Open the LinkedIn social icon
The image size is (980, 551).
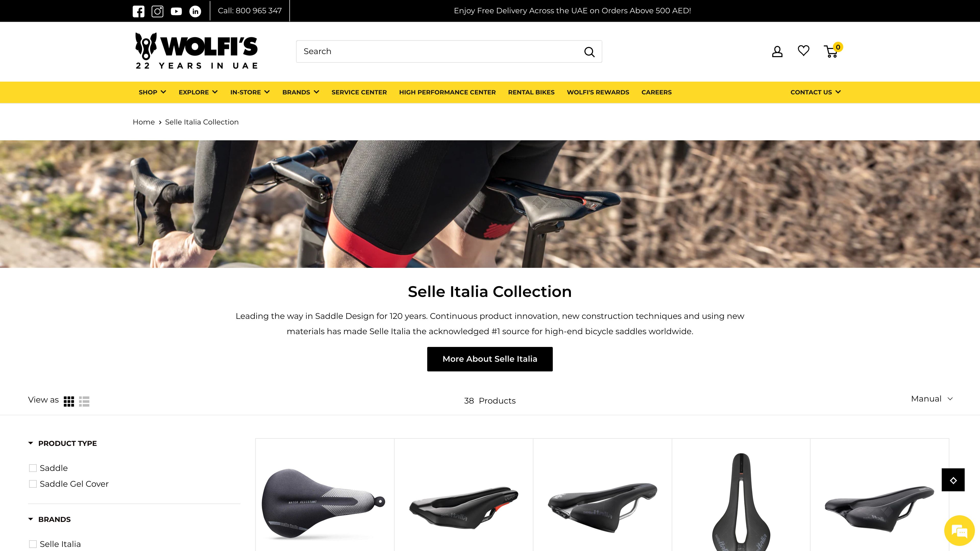(195, 11)
